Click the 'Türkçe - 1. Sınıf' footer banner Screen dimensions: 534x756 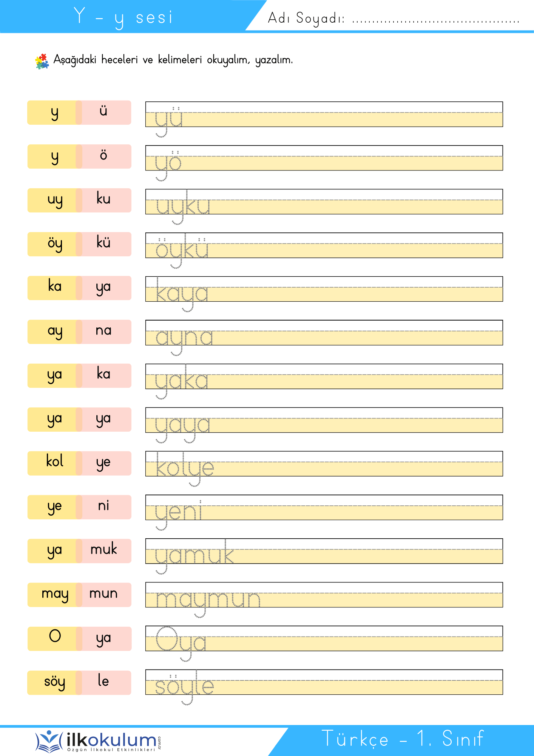click(x=402, y=740)
